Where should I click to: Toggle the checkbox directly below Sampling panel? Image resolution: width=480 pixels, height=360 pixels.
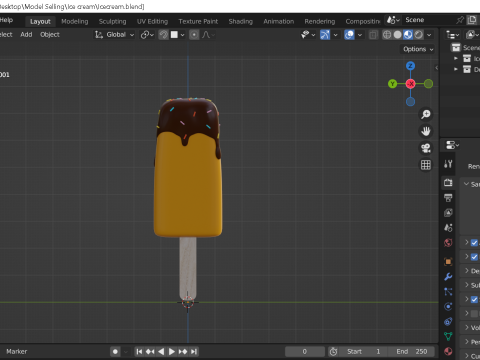point(474,243)
